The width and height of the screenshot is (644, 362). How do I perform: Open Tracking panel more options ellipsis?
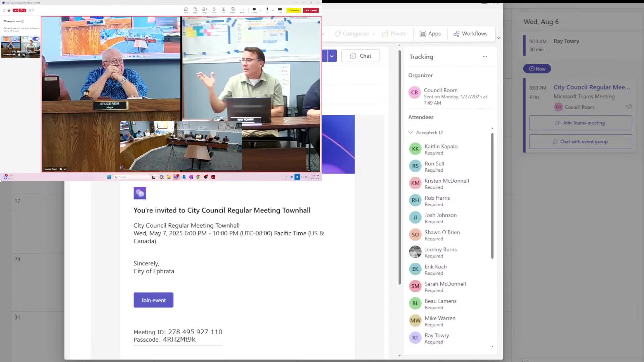coord(485,57)
